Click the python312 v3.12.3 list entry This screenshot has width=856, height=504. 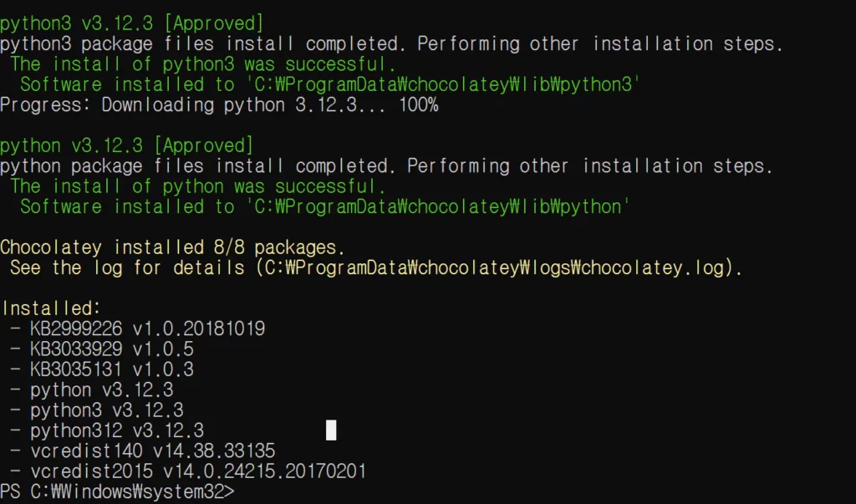click(x=107, y=430)
